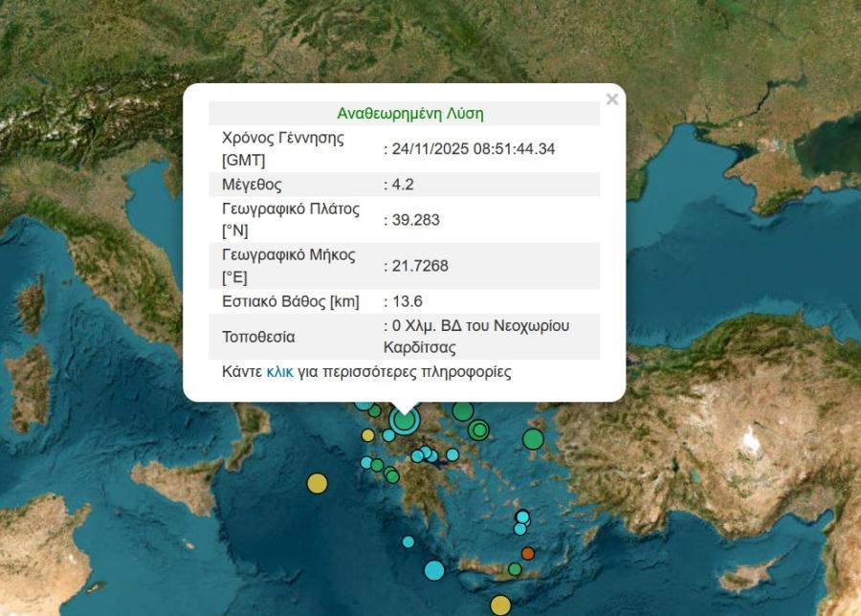The image size is (861, 616).
Task: Click the label 'Εστιακό Βάθος [km]'
Action: [x=291, y=301]
